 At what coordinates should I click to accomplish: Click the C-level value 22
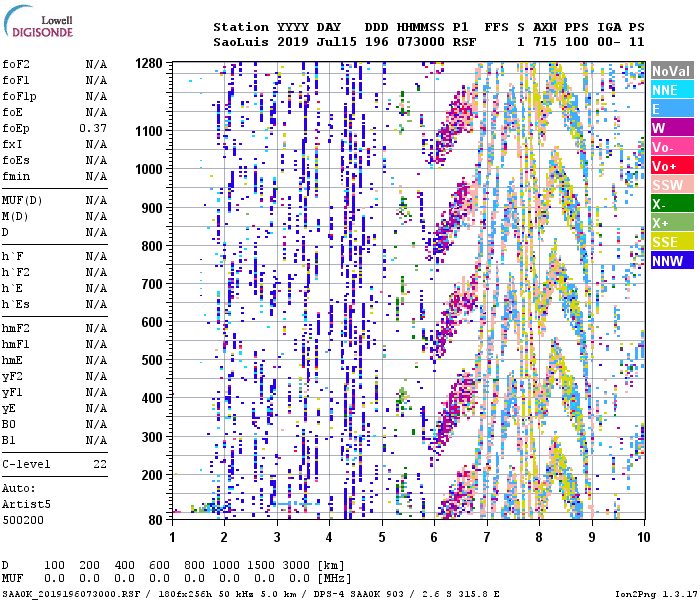[100, 464]
